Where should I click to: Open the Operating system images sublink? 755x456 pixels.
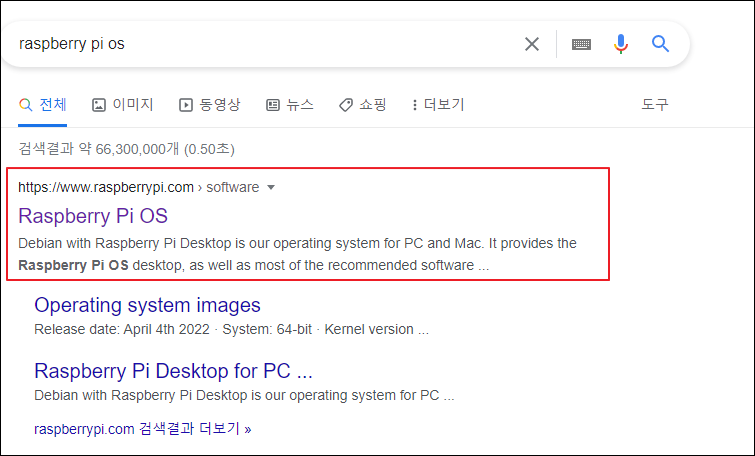pyautogui.click(x=147, y=305)
